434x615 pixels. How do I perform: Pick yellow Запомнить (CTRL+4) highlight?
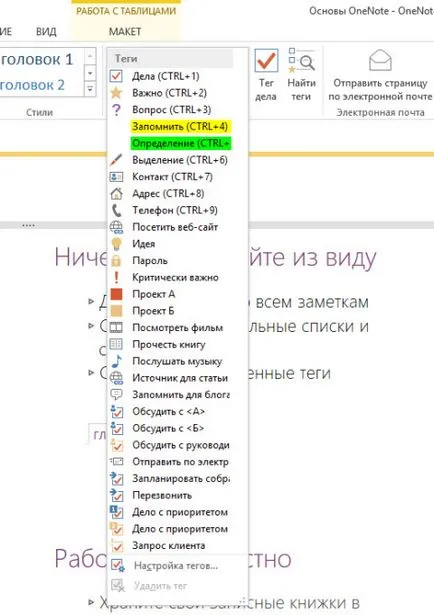180,127
